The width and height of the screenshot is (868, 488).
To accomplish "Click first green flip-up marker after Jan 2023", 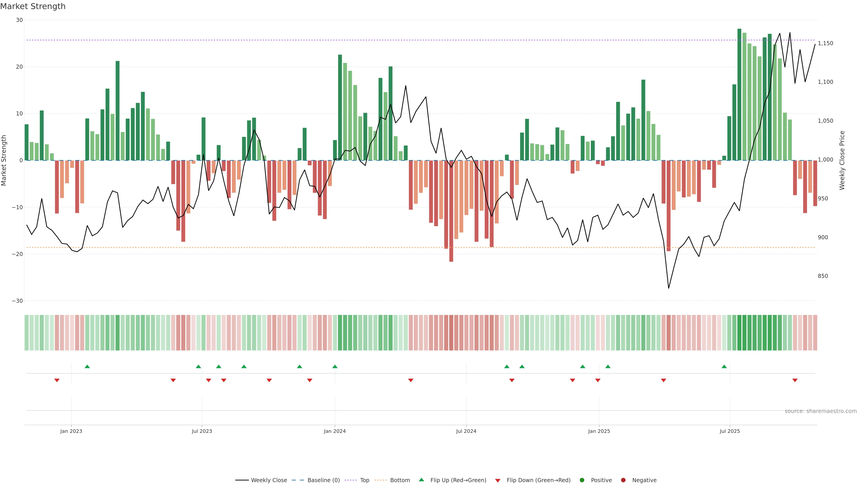I will (87, 366).
